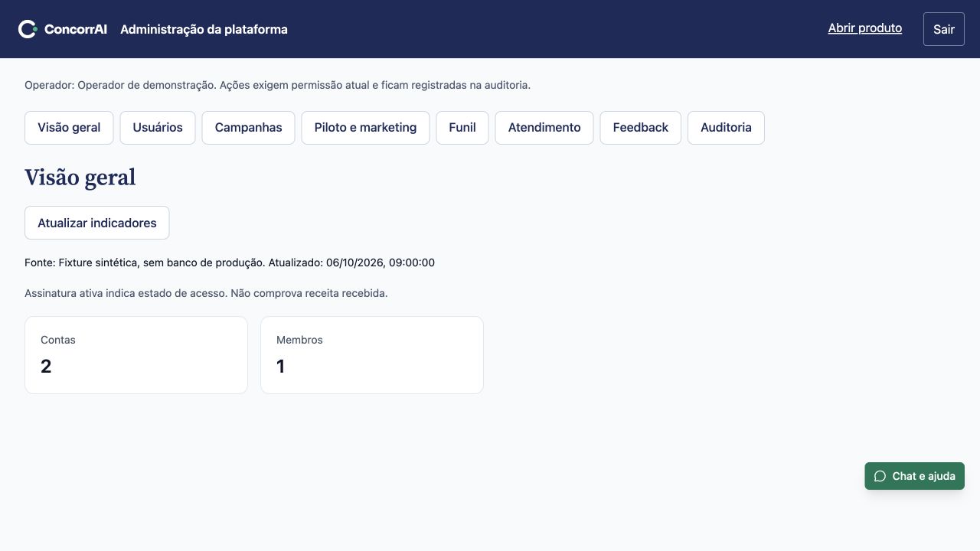Open the Funil tab
980x551 pixels.
pos(462,128)
